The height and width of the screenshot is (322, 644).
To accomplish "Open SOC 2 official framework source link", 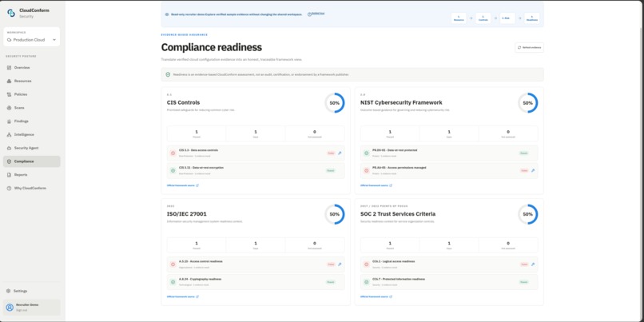I will [376, 296].
